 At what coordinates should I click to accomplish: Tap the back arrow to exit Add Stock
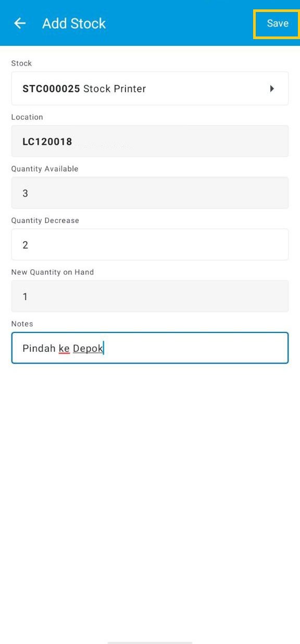(19, 23)
